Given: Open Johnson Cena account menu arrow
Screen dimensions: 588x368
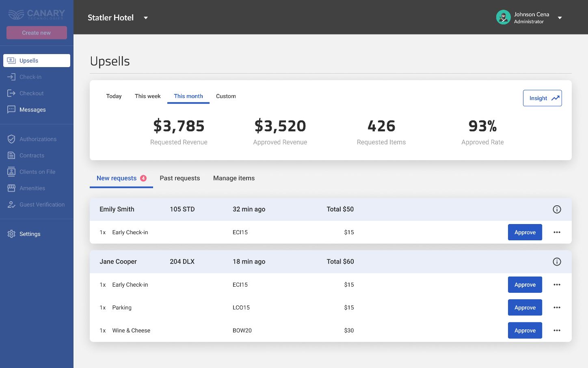Looking at the screenshot, I should pyautogui.click(x=560, y=18).
